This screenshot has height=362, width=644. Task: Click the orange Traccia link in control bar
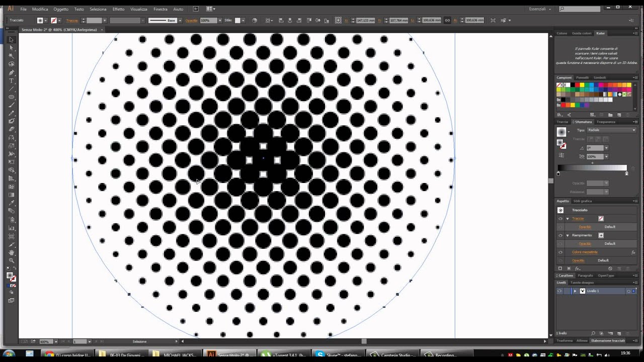click(72, 20)
